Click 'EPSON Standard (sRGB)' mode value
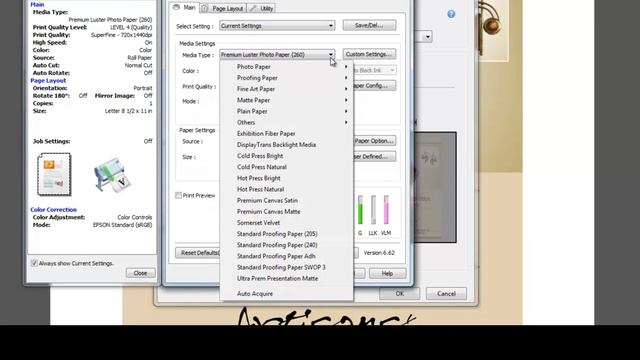The width and height of the screenshot is (640, 360). 122,225
